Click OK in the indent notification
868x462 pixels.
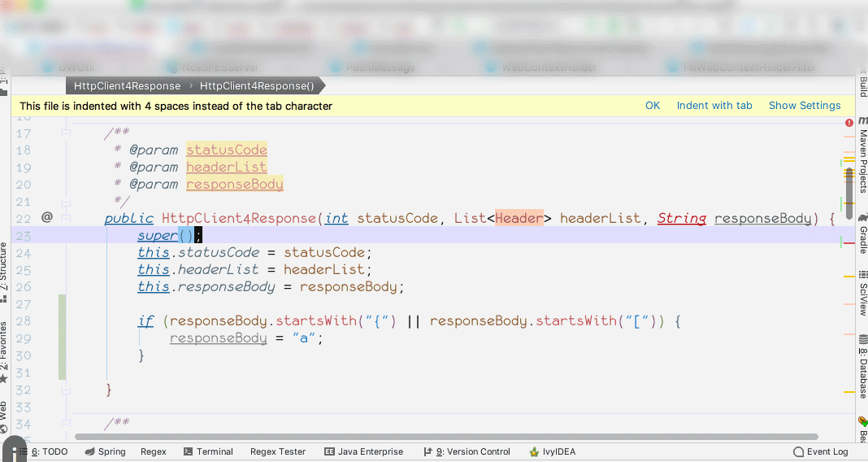653,105
